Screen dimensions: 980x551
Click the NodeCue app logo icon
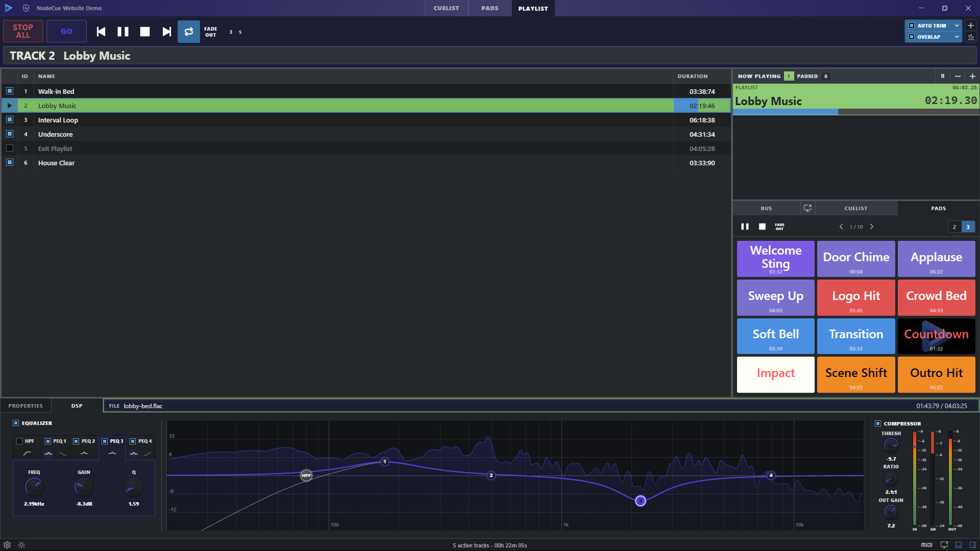click(8, 8)
